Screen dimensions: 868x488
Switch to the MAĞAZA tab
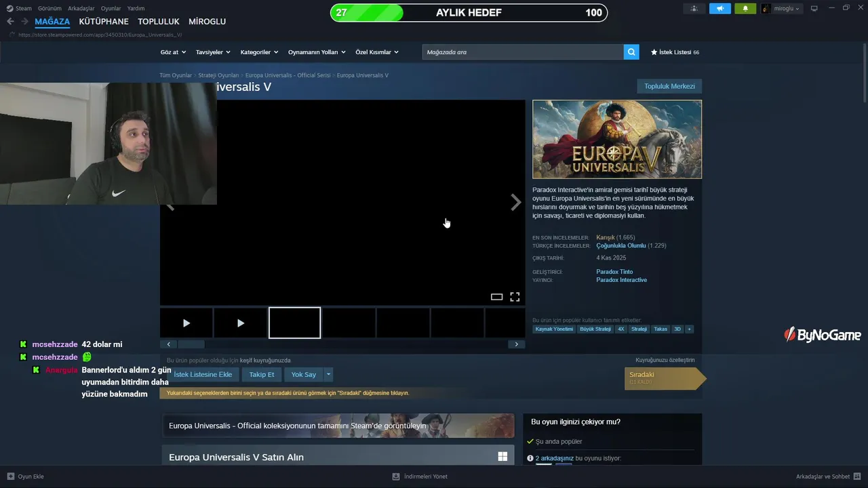pos(52,22)
